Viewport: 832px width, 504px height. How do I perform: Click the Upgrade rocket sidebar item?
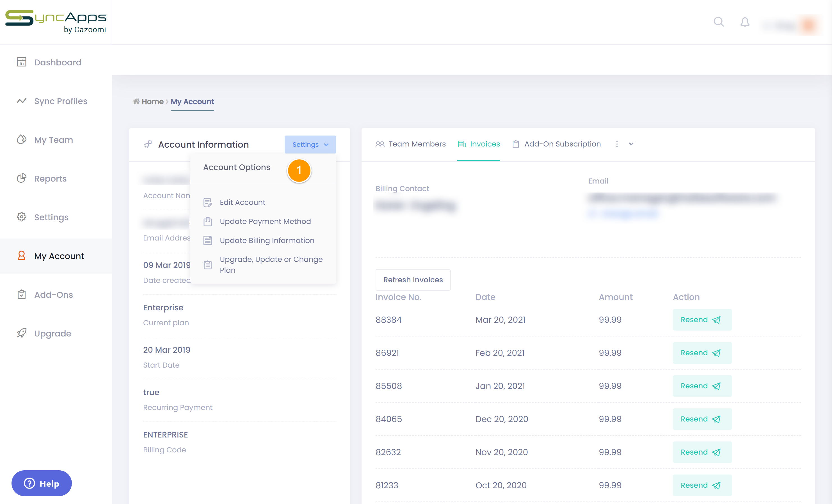[52, 333]
